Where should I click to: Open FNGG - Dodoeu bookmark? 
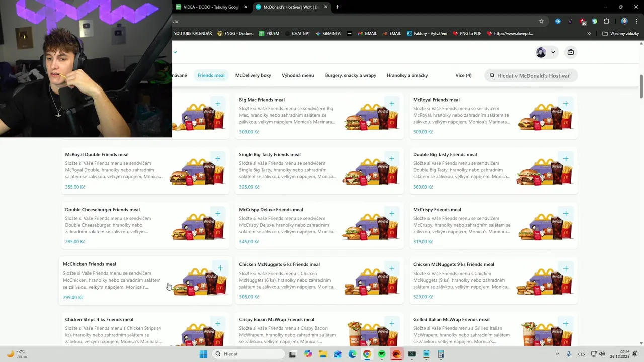point(235,34)
